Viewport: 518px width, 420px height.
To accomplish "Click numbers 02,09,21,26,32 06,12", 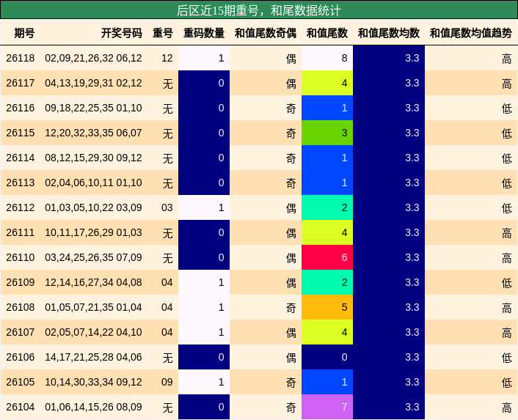I will tap(93, 58).
